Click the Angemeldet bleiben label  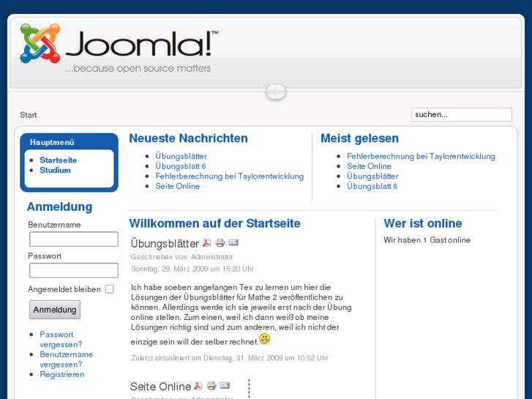tap(64, 289)
